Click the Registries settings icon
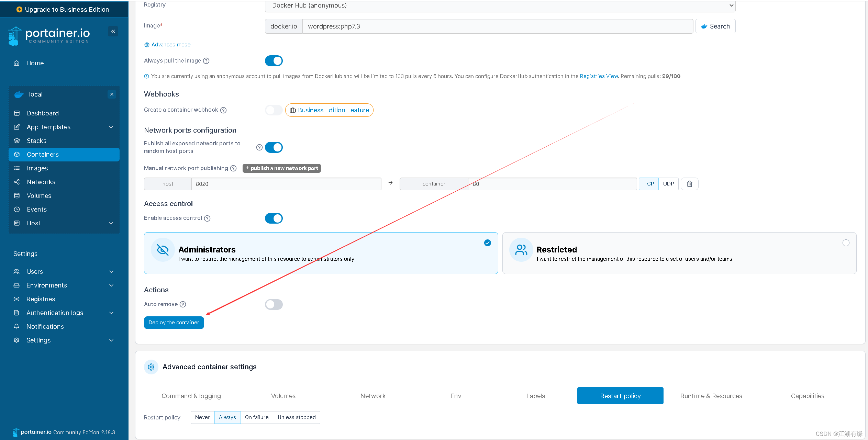The height and width of the screenshot is (440, 868). [16, 298]
